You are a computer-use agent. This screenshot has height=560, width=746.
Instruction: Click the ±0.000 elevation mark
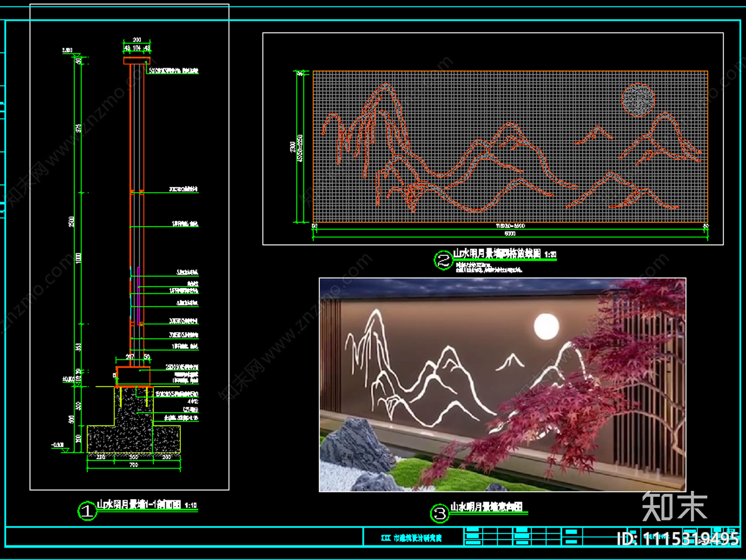pos(68,380)
